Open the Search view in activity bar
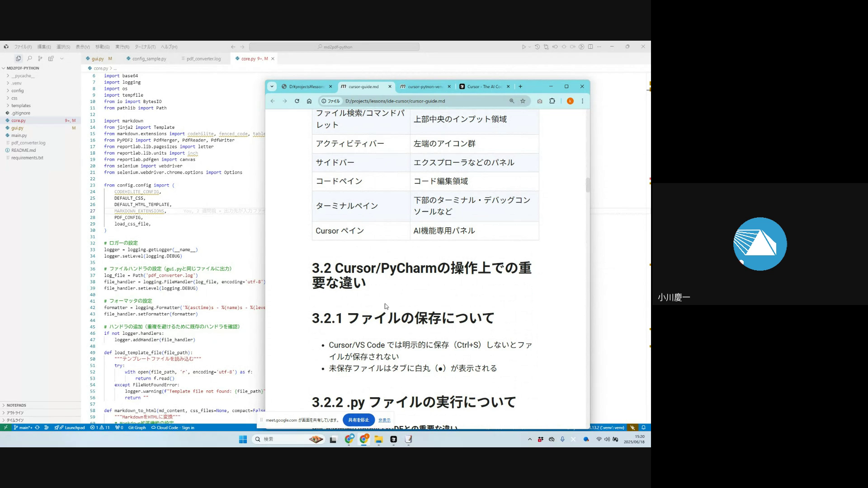The height and width of the screenshot is (488, 868). coord(29,58)
